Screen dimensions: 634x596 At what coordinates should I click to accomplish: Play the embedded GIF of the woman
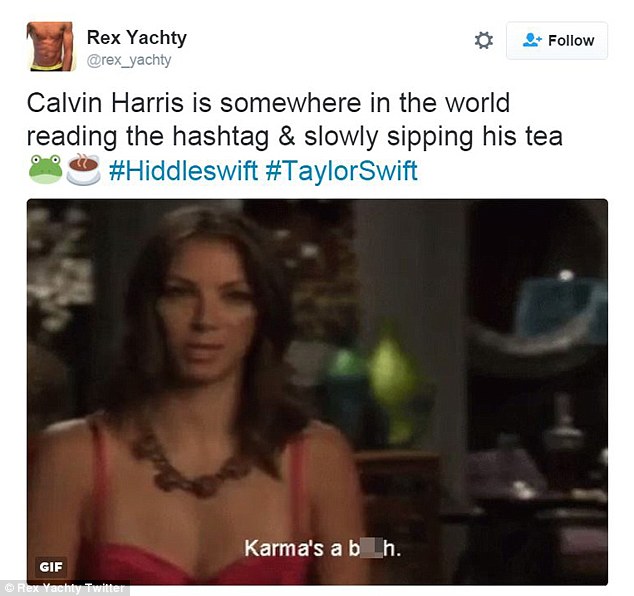point(317,391)
